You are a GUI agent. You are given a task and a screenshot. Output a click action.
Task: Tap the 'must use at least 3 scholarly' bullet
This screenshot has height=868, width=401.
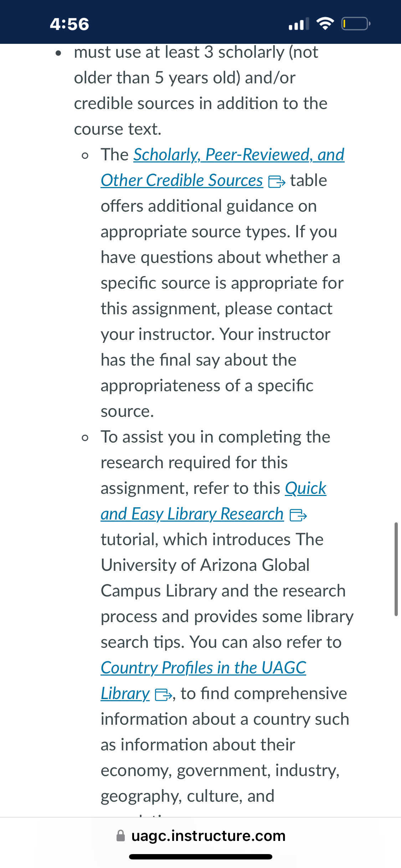196,52
